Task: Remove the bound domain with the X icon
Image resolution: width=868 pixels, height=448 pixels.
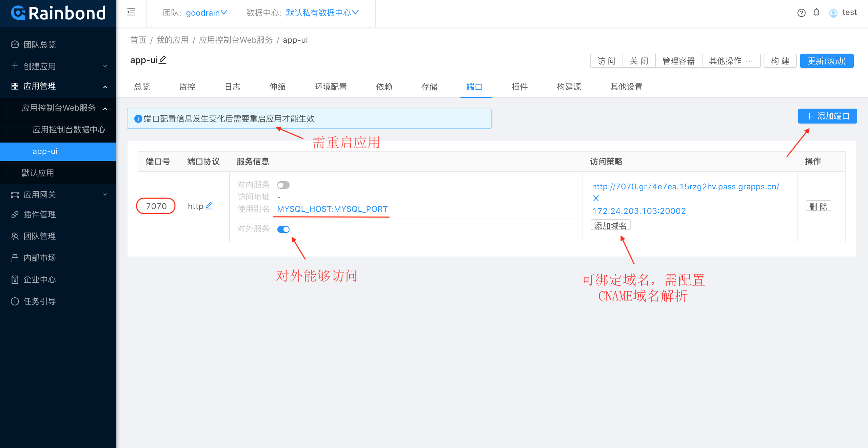Action: pyautogui.click(x=596, y=198)
